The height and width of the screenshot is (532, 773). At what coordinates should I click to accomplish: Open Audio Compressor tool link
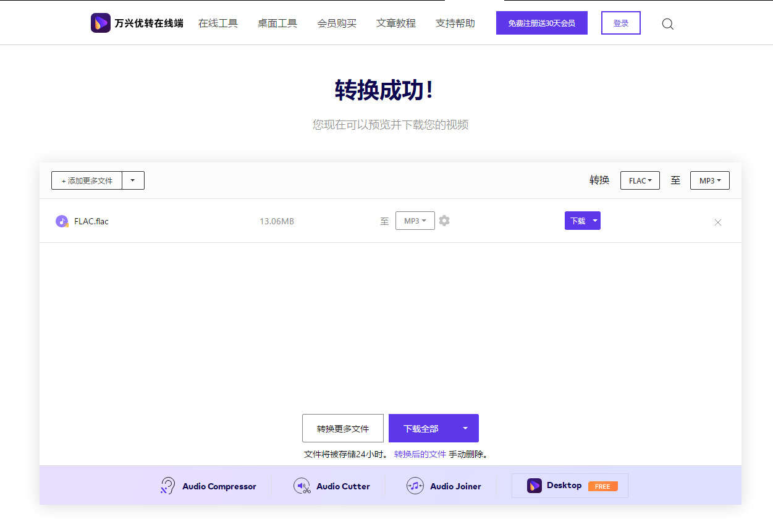pos(208,486)
